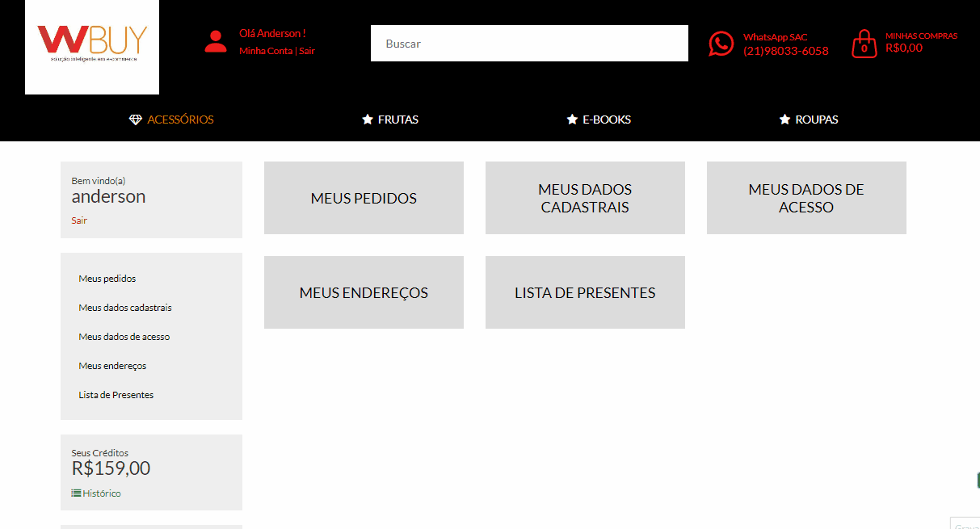Open the Meus Dados Cadastrais tile
Screen dimensions: 980x529
click(x=585, y=198)
